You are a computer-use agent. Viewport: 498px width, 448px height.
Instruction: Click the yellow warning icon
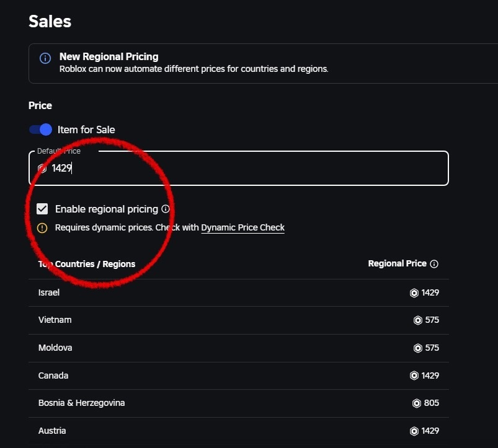tap(42, 228)
